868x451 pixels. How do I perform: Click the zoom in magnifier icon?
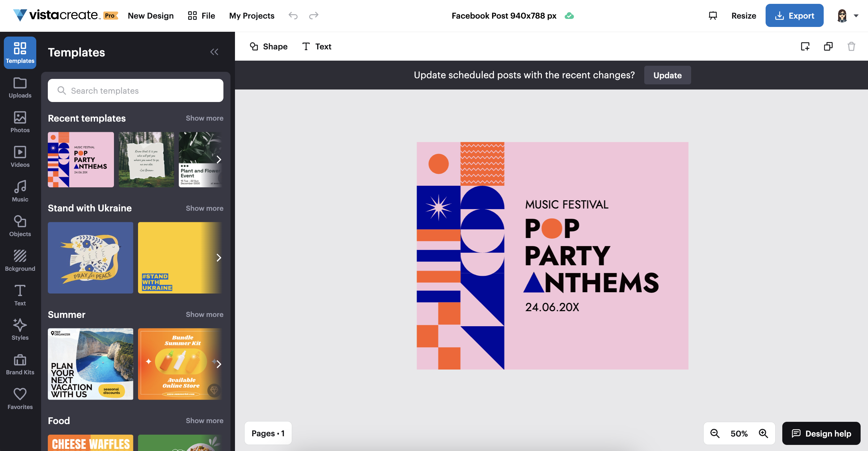(x=763, y=433)
